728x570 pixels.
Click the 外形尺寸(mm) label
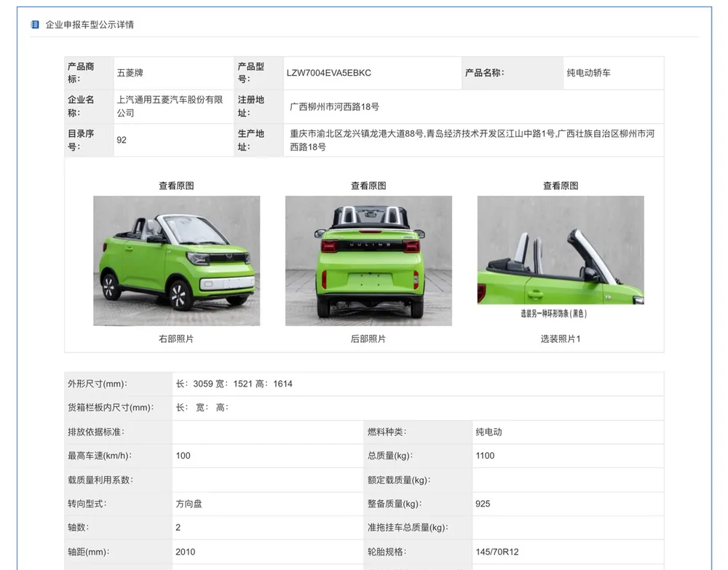(x=98, y=384)
